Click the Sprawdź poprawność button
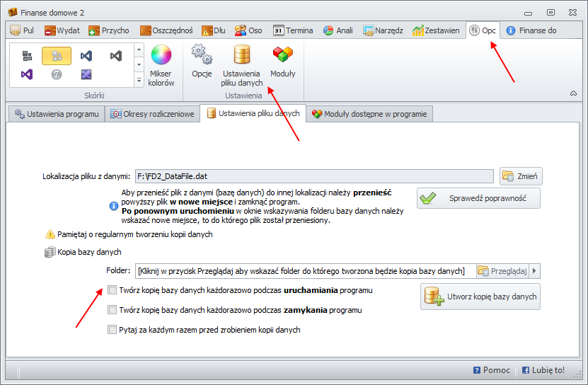This screenshot has width=588, height=385. (x=478, y=198)
